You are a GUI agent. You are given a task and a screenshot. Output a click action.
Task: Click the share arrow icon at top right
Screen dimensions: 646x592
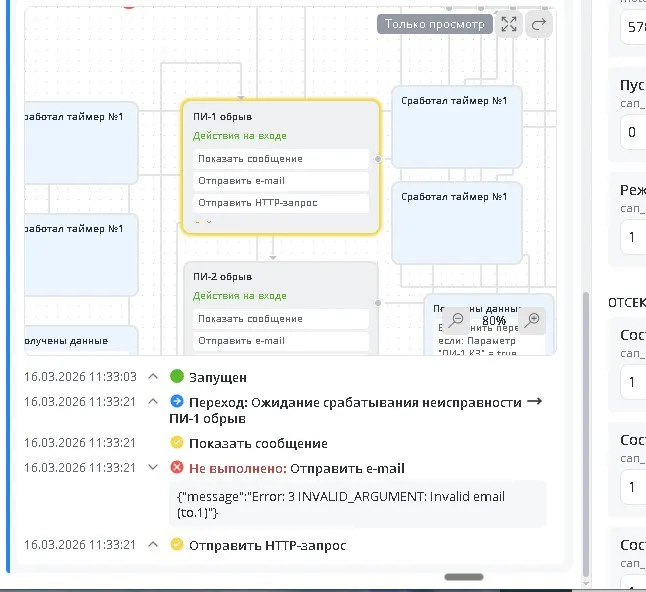[x=539, y=24]
